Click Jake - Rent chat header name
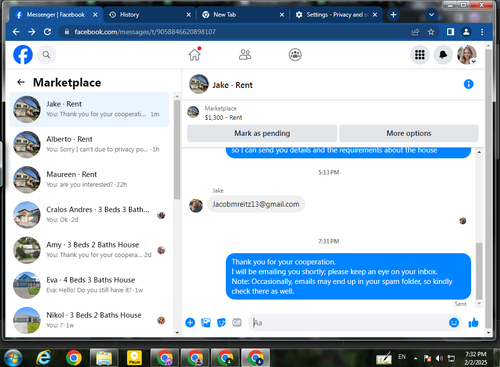This screenshot has width=500, height=367. point(232,85)
